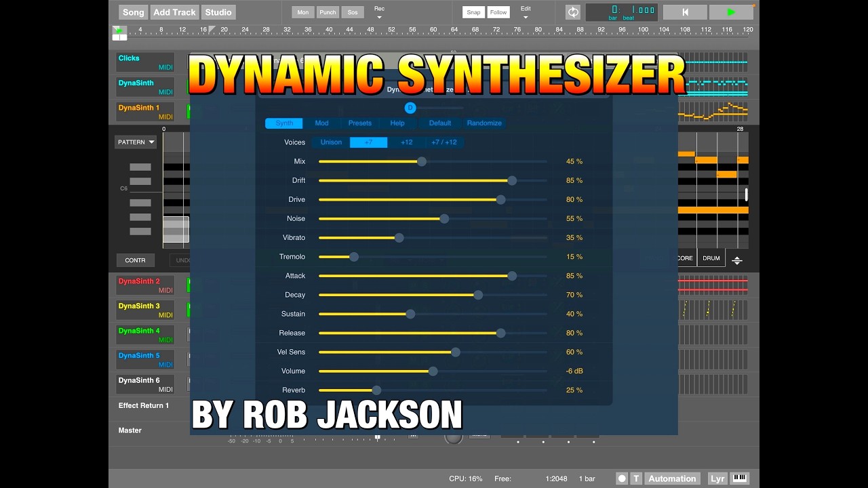Toggle Snap on or off
868x488 pixels.
(473, 12)
